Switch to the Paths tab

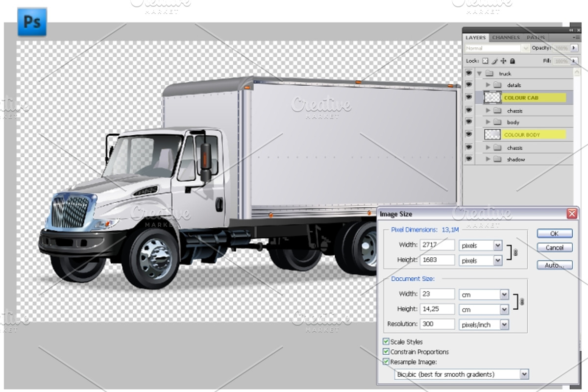(536, 37)
